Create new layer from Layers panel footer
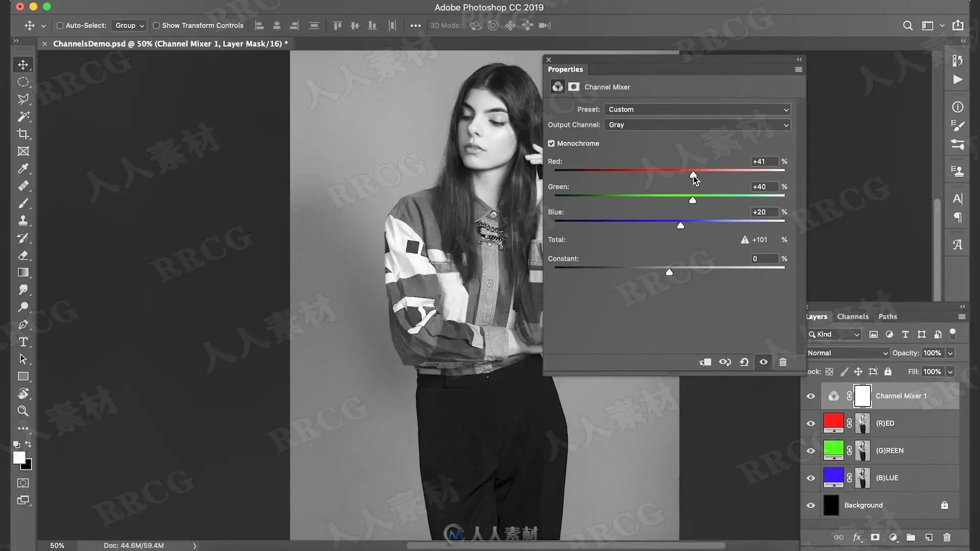980x551 pixels. 929,537
